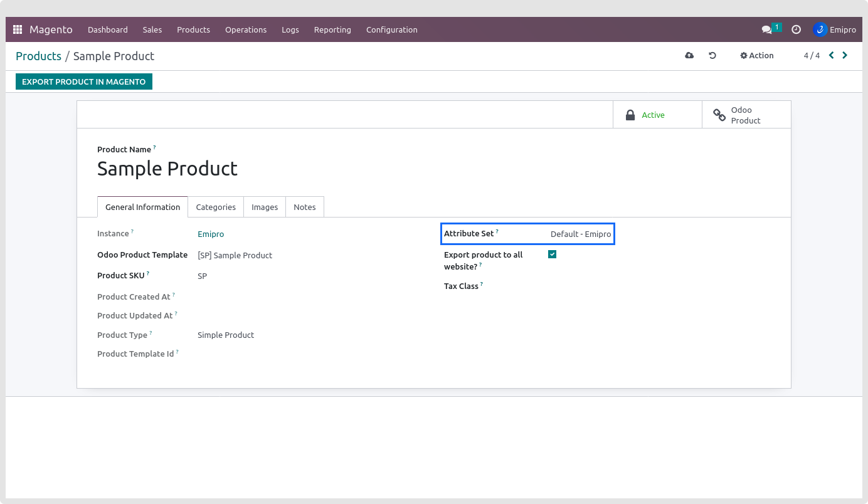Click the clock activities icon
868x504 pixels.
[x=796, y=29]
